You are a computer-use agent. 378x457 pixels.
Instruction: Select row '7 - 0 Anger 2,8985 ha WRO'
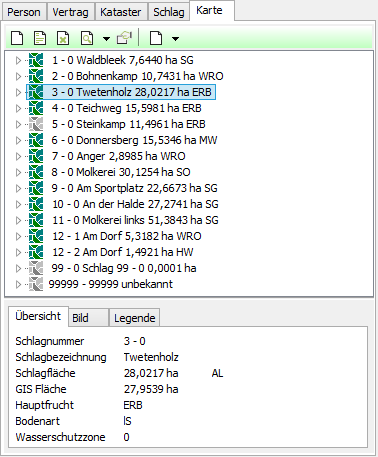pyautogui.click(x=119, y=156)
